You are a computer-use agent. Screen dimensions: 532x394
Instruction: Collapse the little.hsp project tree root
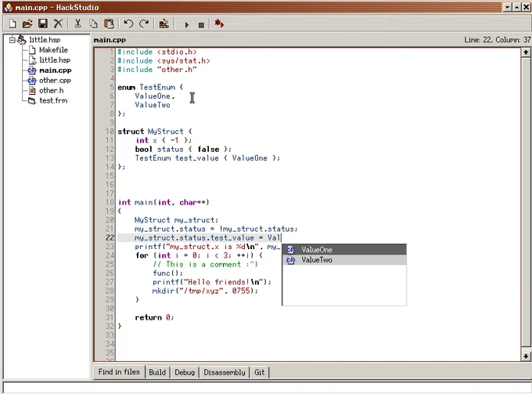click(13, 40)
